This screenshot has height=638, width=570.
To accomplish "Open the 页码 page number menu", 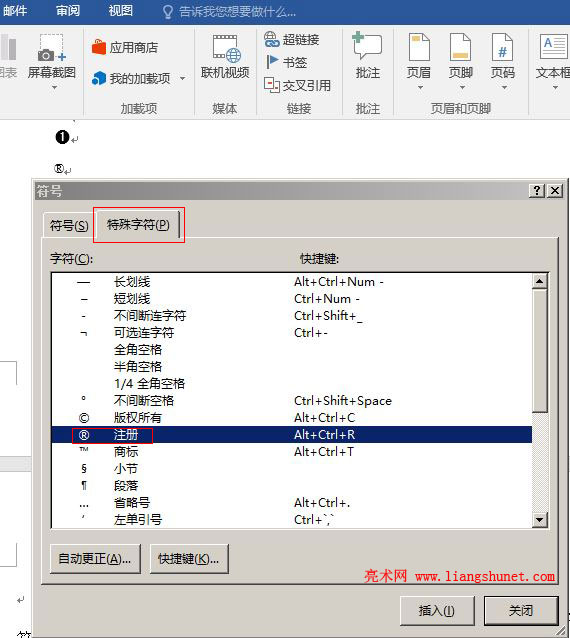I will tap(502, 61).
